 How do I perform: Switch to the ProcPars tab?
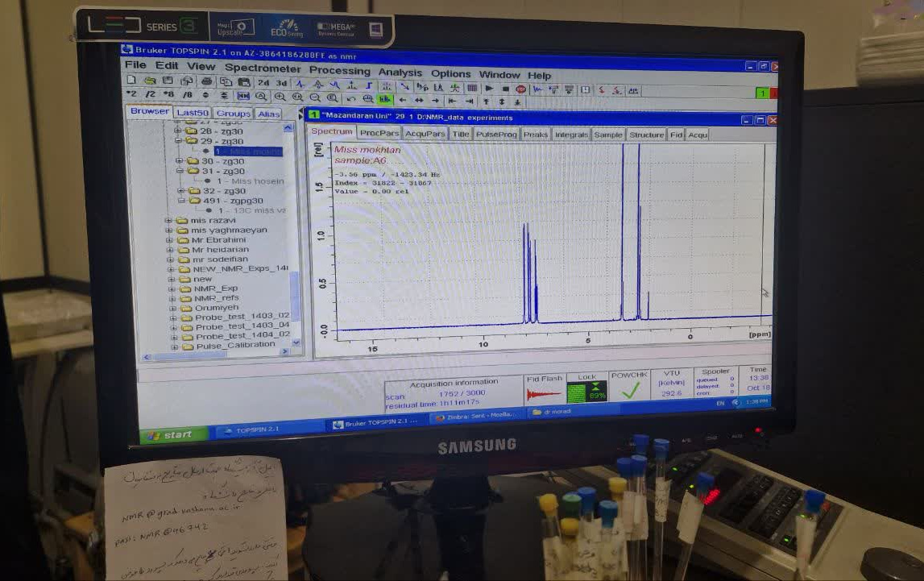tap(379, 133)
